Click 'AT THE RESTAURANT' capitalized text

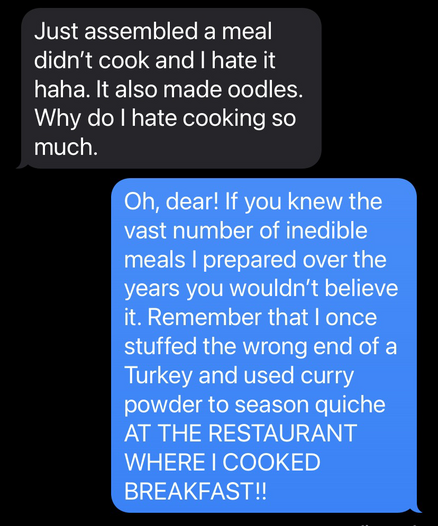[x=240, y=433]
